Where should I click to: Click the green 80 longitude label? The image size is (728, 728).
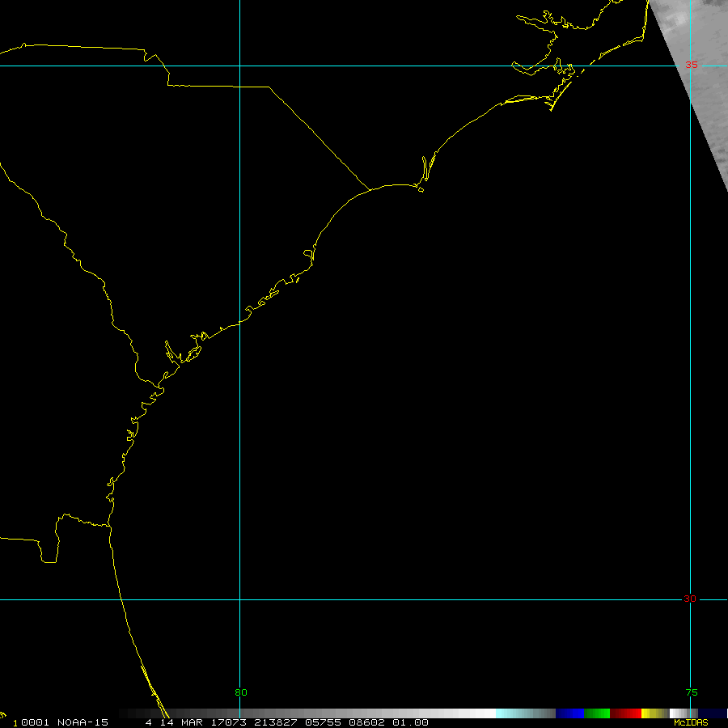coord(241,692)
